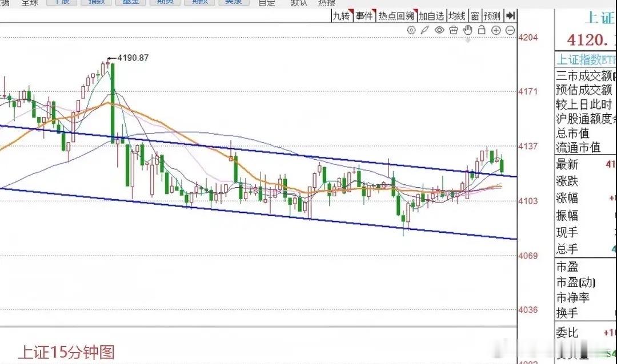Click the 上证指数ETF link in side panel
The width and height of the screenshot is (617, 364).
click(x=586, y=59)
